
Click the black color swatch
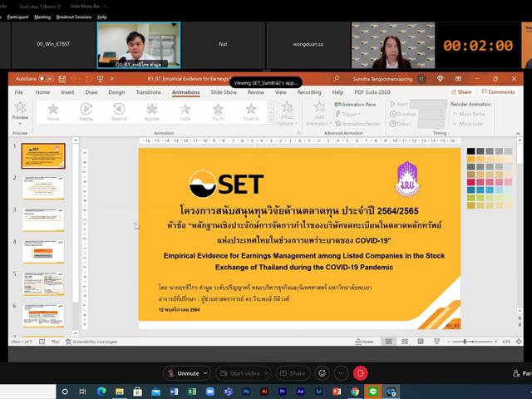tap(470, 151)
